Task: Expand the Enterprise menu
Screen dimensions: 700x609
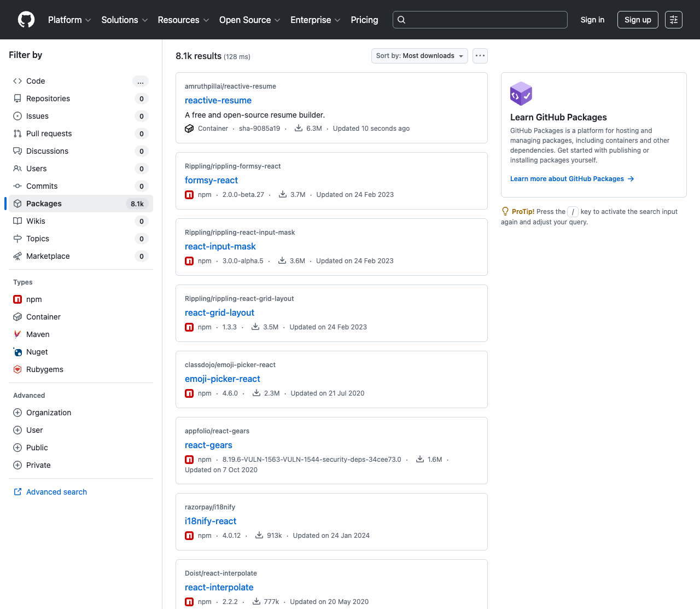Action: tap(316, 20)
